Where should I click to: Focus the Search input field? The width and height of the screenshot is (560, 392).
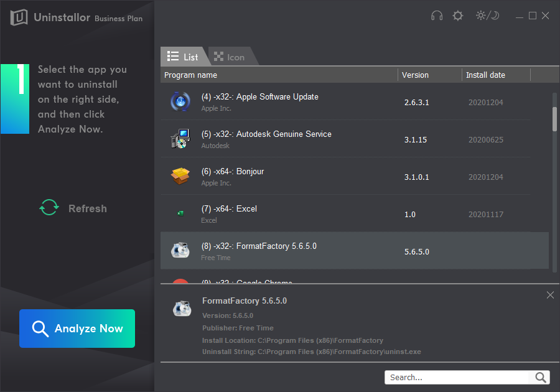point(457,377)
